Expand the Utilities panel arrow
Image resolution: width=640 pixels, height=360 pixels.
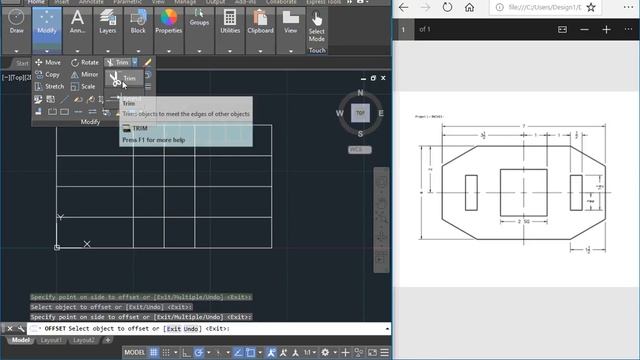pos(230,51)
